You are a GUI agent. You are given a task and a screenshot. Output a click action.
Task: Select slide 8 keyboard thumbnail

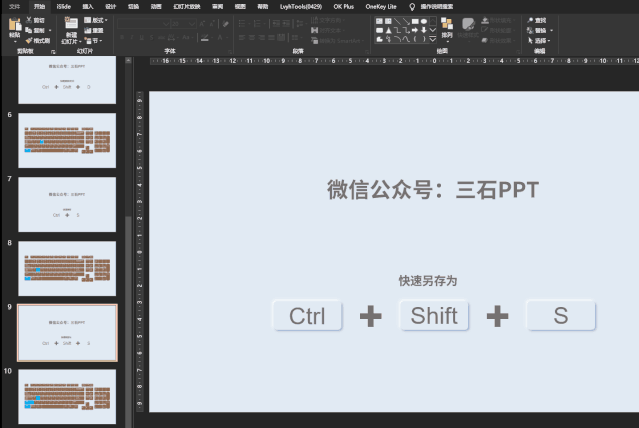[x=67, y=269]
